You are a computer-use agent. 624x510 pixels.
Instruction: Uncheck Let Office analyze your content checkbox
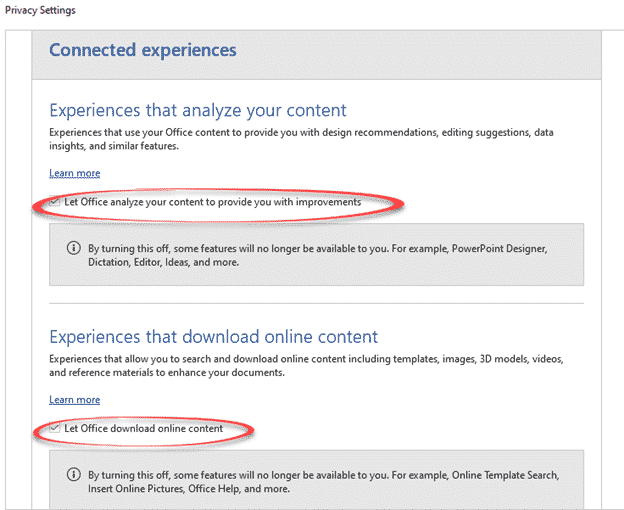56,202
